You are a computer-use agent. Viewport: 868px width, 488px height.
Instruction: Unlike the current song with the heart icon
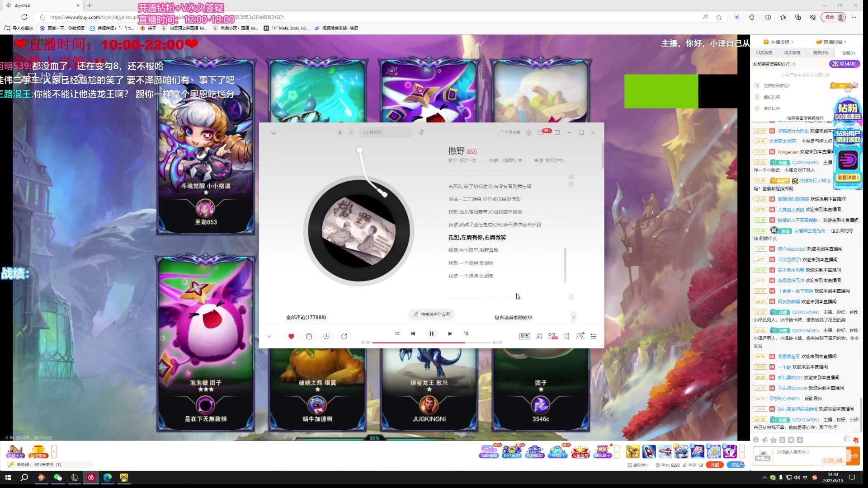point(291,336)
